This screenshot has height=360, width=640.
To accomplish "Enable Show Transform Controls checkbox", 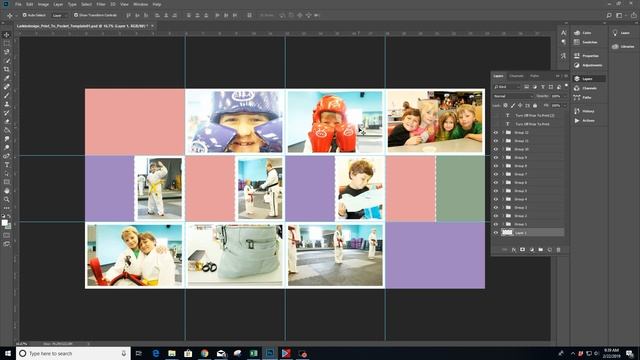I will tap(76, 15).
